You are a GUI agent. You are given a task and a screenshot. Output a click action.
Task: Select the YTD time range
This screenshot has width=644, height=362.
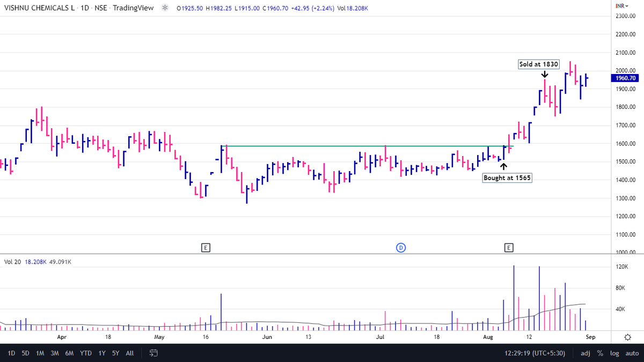[85, 353]
